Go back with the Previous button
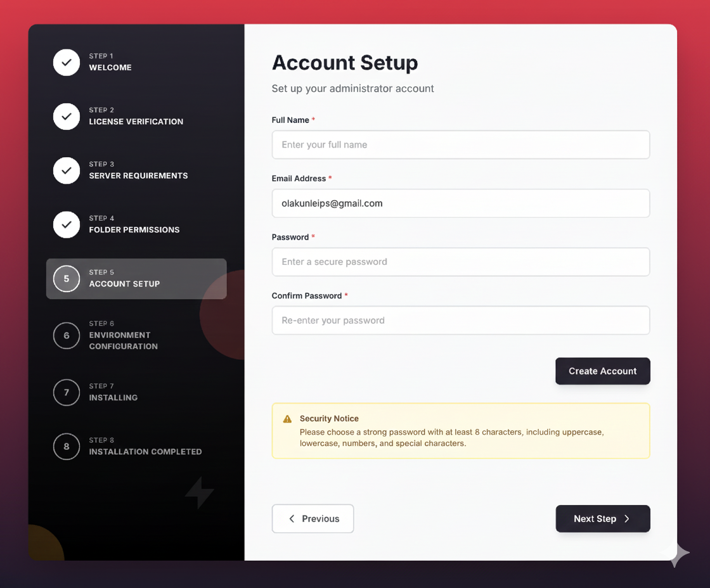This screenshot has height=588, width=710. click(313, 518)
